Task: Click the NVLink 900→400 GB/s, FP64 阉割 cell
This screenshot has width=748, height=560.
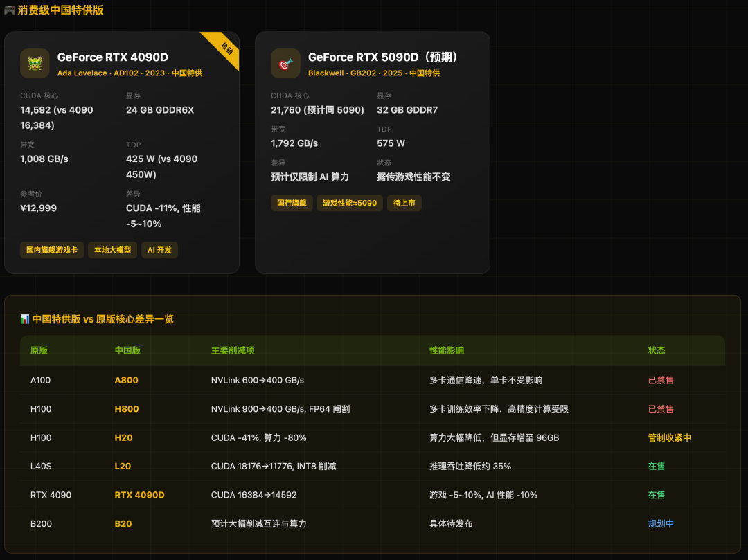Action: [280, 409]
